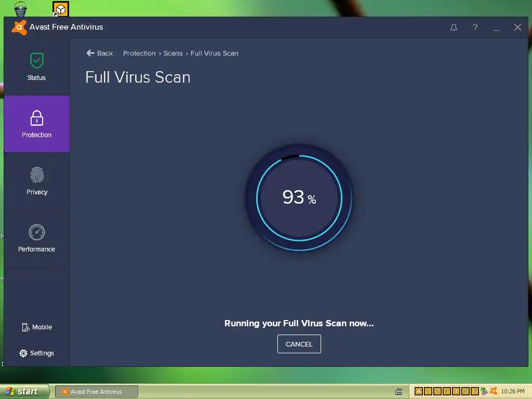Go back with the Back arrow

pyautogui.click(x=100, y=54)
